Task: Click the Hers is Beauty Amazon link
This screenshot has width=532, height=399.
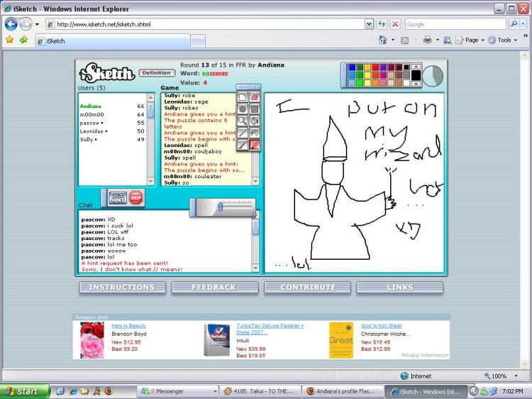Action: click(x=128, y=325)
